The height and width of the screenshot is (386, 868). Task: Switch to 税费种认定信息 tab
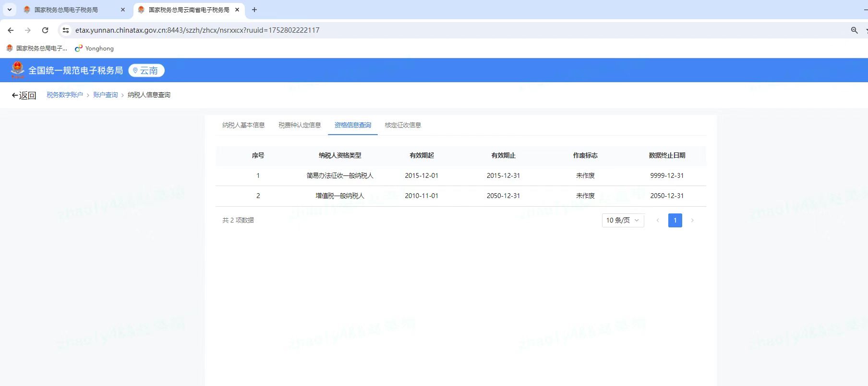click(x=300, y=125)
